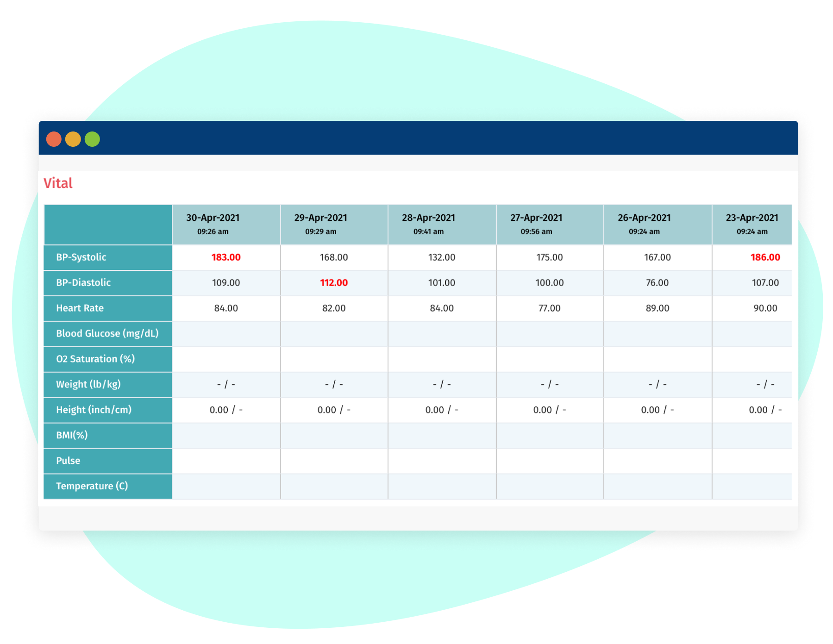This screenshot has height=644, width=833.
Task: Click the red 183.00 systolic value
Action: 226,257
